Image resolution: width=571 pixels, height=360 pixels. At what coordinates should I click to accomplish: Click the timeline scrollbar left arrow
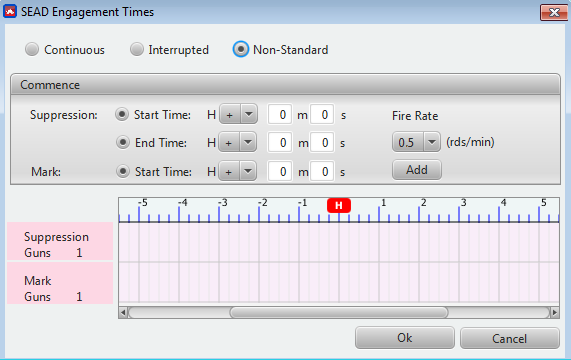point(123,313)
